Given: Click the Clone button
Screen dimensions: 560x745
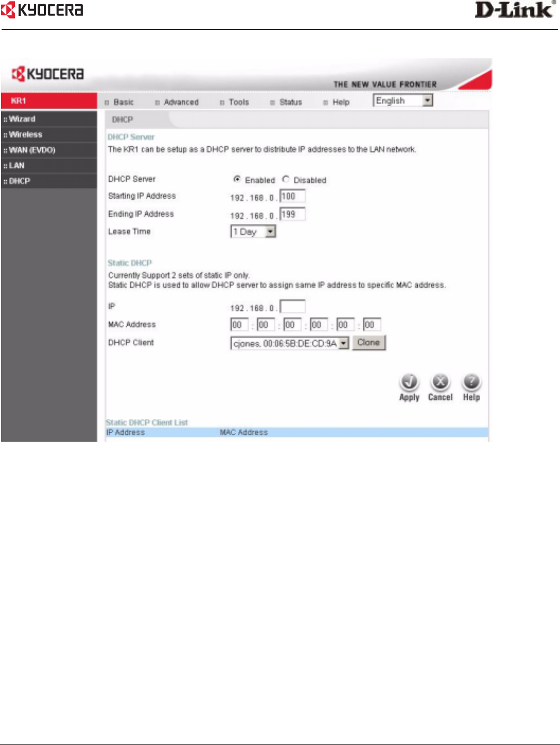Looking at the screenshot, I should click(369, 343).
